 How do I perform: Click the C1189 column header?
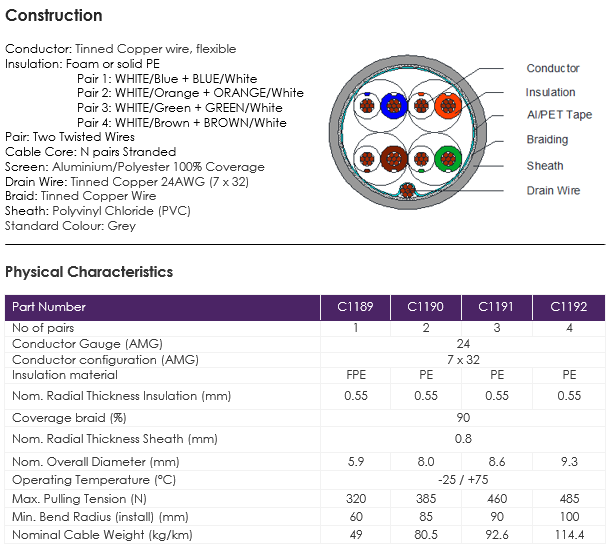pyautogui.click(x=355, y=307)
